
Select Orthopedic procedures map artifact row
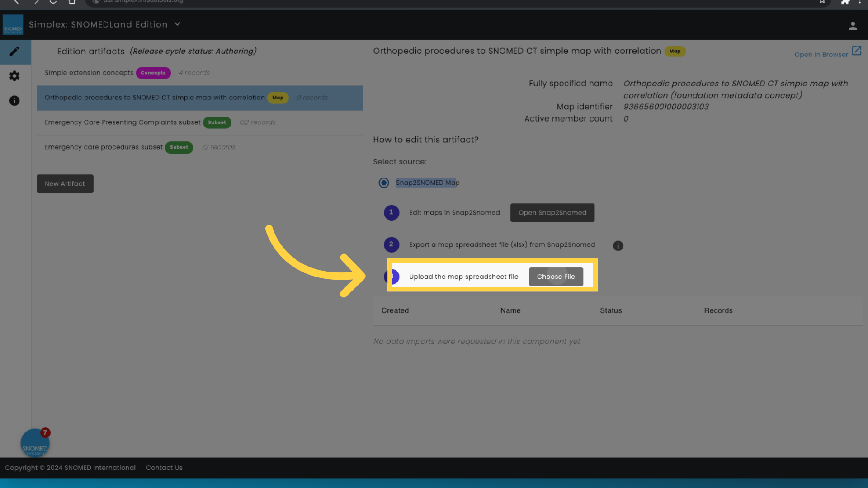pos(200,98)
